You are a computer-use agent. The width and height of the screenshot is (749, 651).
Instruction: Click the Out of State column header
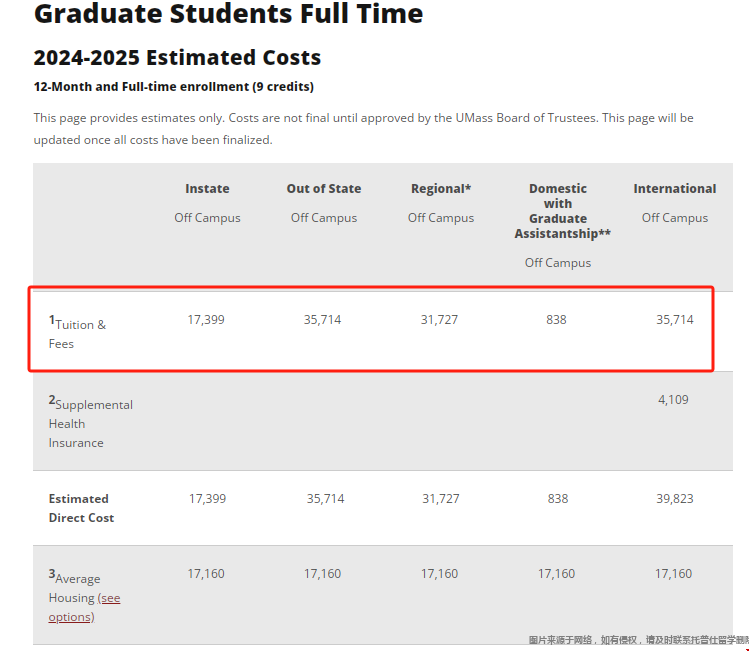click(x=324, y=189)
